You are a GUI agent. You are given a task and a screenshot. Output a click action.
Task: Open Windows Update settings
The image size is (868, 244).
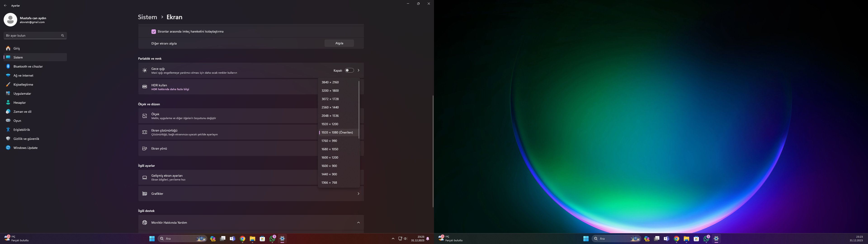(35, 148)
